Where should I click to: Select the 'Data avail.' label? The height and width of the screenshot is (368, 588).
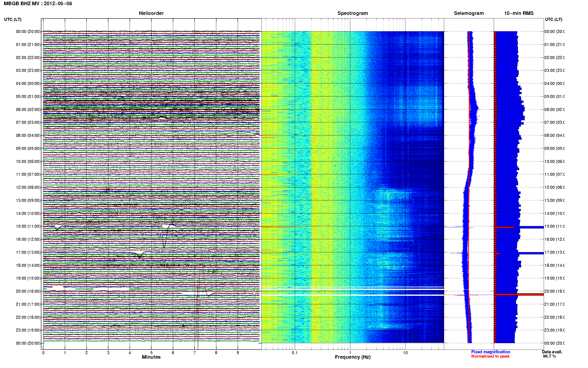[x=552, y=352]
